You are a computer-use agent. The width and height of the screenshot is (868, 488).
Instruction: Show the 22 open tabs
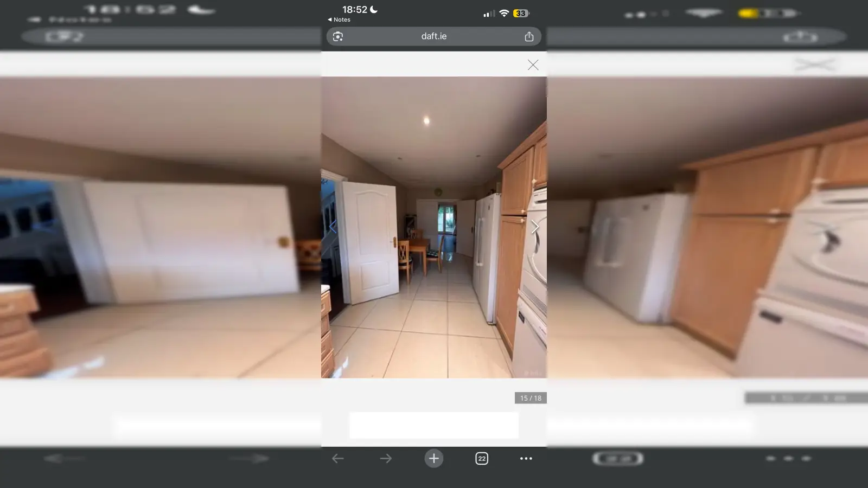(481, 458)
